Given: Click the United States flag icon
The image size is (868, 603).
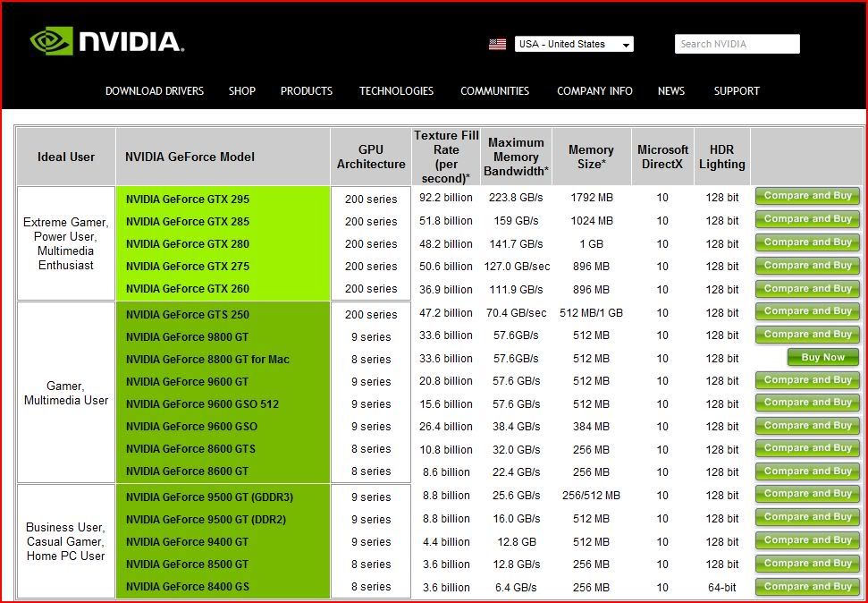Looking at the screenshot, I should point(497,44).
